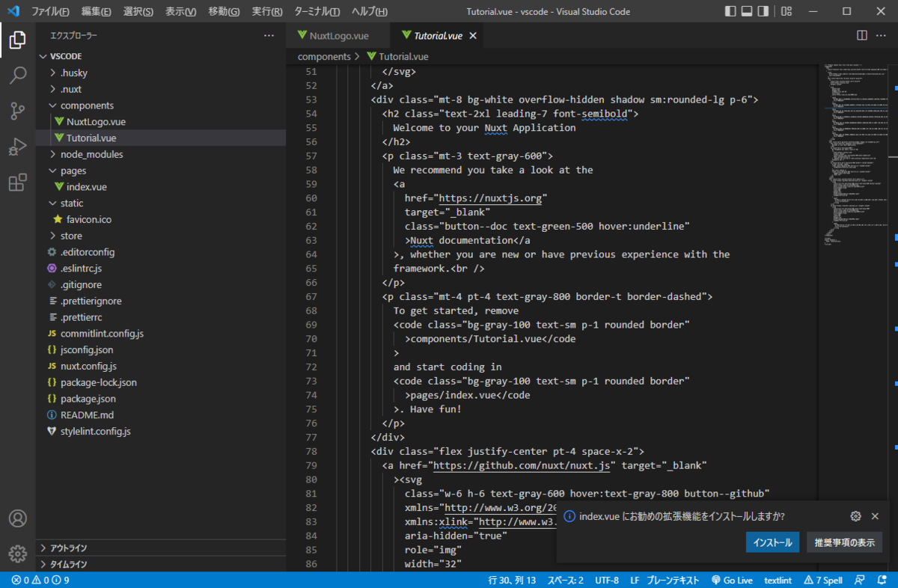Expand the タイムライン section
Viewport: 898px width, 588px height.
coord(161,564)
